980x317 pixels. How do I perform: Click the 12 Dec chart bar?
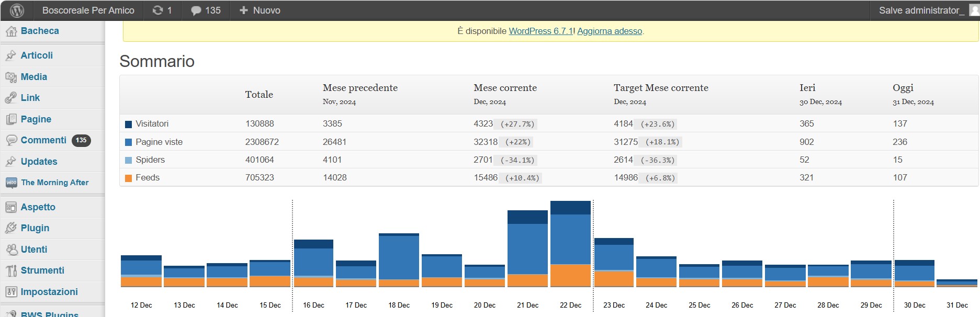[x=141, y=271]
